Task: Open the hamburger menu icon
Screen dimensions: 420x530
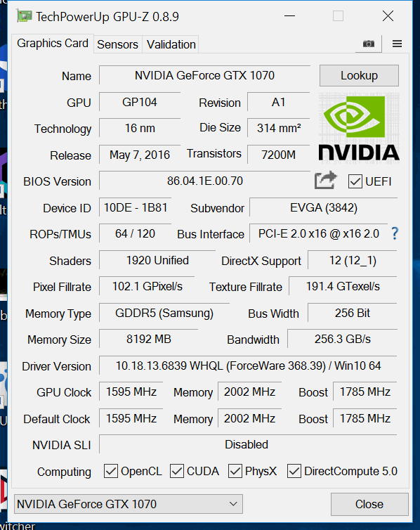Action: pos(397,44)
